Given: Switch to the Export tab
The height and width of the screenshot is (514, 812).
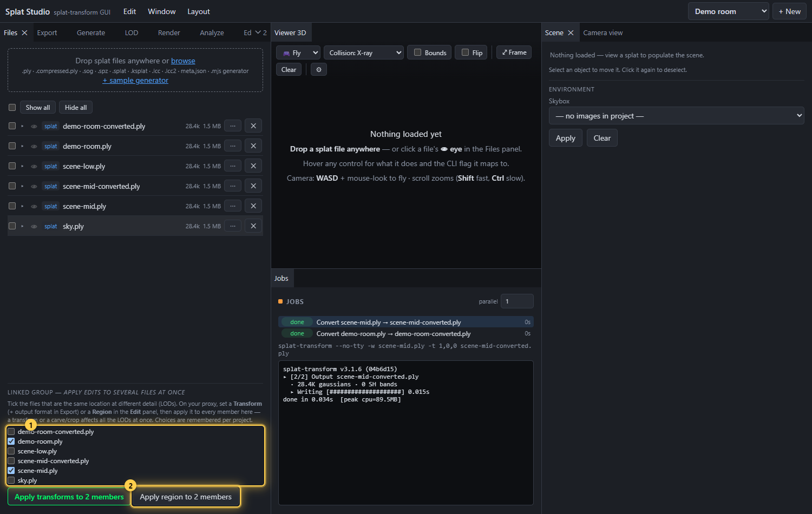Looking at the screenshot, I should point(47,33).
